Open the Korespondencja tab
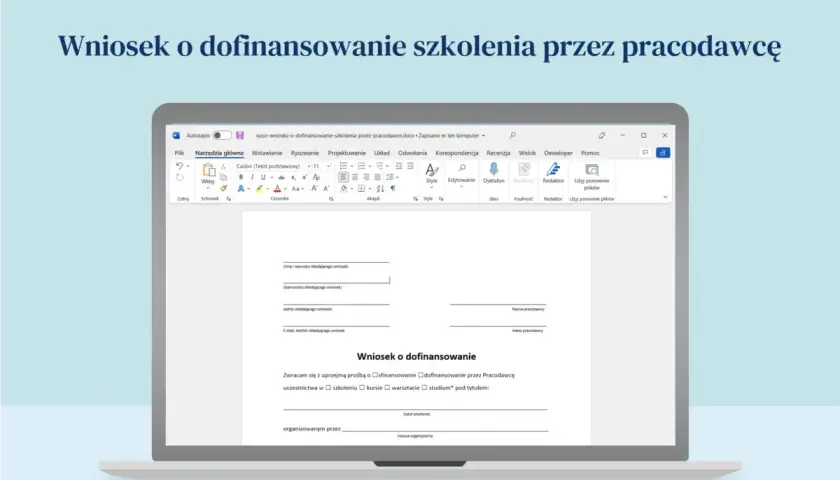Screen dimensions: 840x480 [x=457, y=153]
